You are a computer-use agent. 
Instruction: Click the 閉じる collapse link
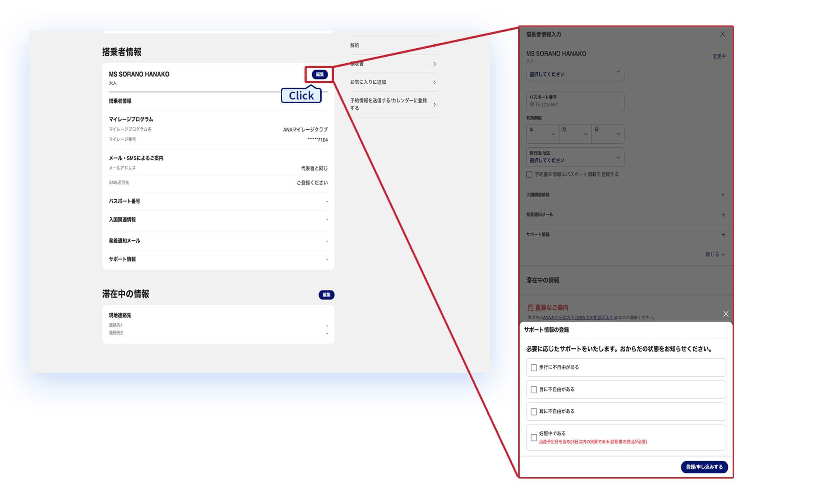coord(715,255)
